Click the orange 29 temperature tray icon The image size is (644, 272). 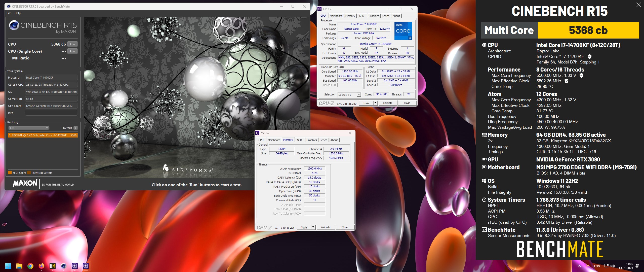tap(587, 266)
